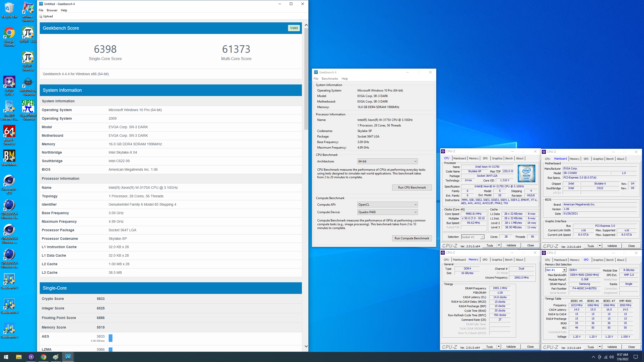Click scrollbar up arrow in Geekbench results
The width and height of the screenshot is (644, 362).
pos(306,25)
